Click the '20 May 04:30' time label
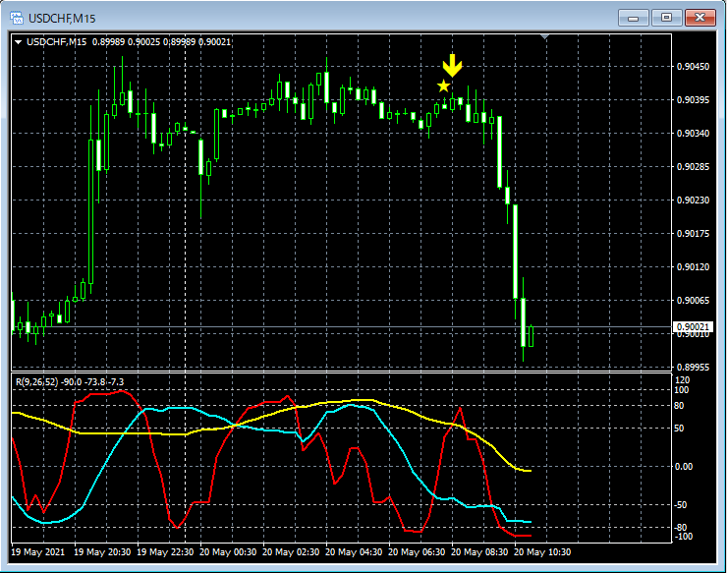728x573 pixels. (x=354, y=552)
